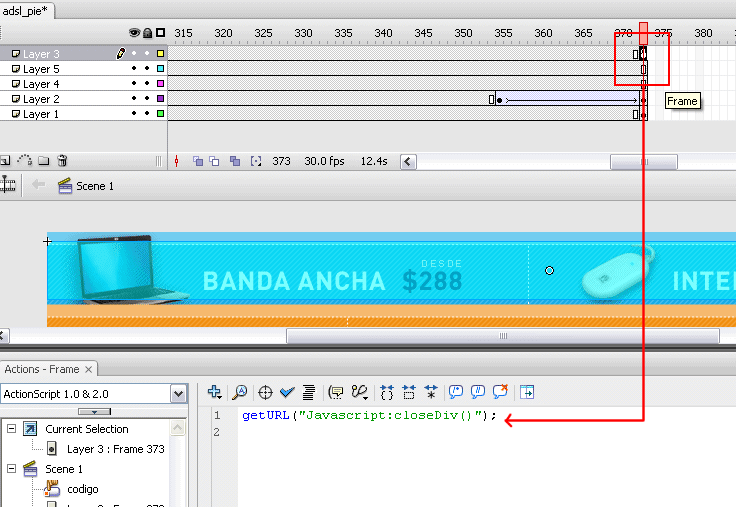This screenshot has width=736, height=507.
Task: Toggle visibility dot for Layer 5
Action: pyautogui.click(x=134, y=69)
